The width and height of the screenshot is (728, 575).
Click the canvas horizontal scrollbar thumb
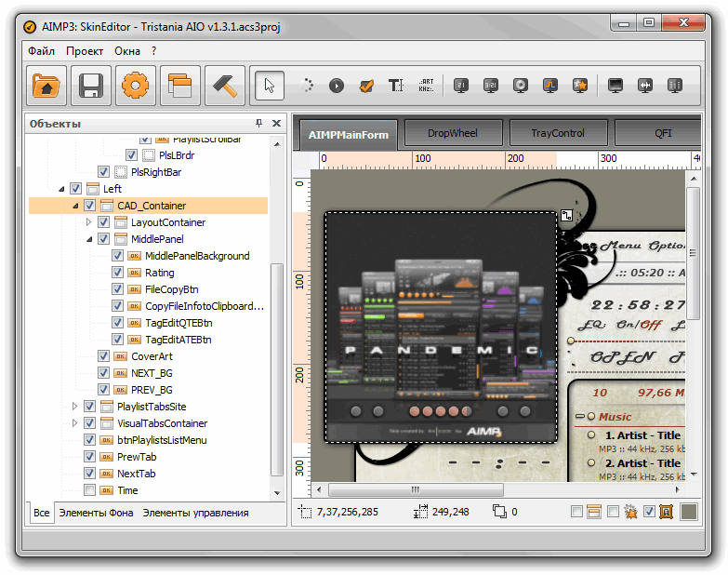click(416, 489)
